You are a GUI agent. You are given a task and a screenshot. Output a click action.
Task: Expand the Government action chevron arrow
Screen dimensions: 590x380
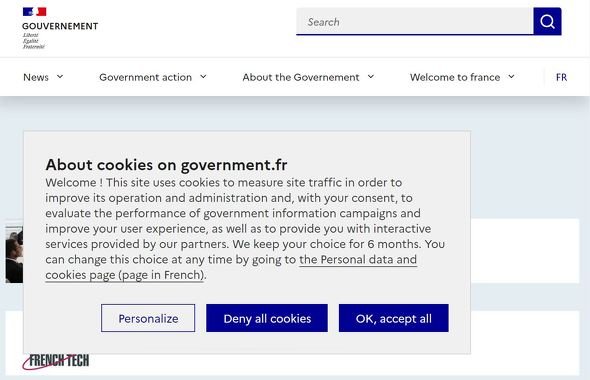[x=203, y=77]
